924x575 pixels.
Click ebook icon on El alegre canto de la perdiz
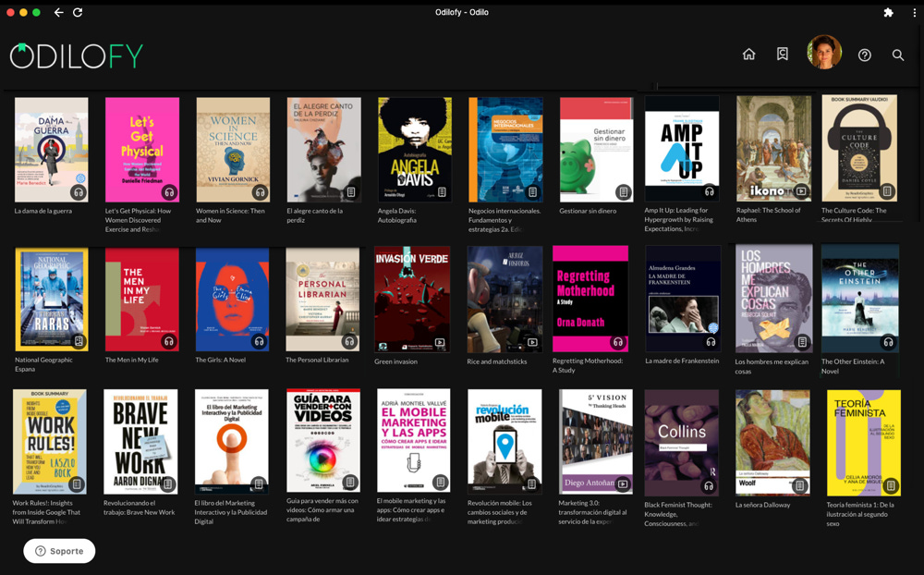coord(351,192)
